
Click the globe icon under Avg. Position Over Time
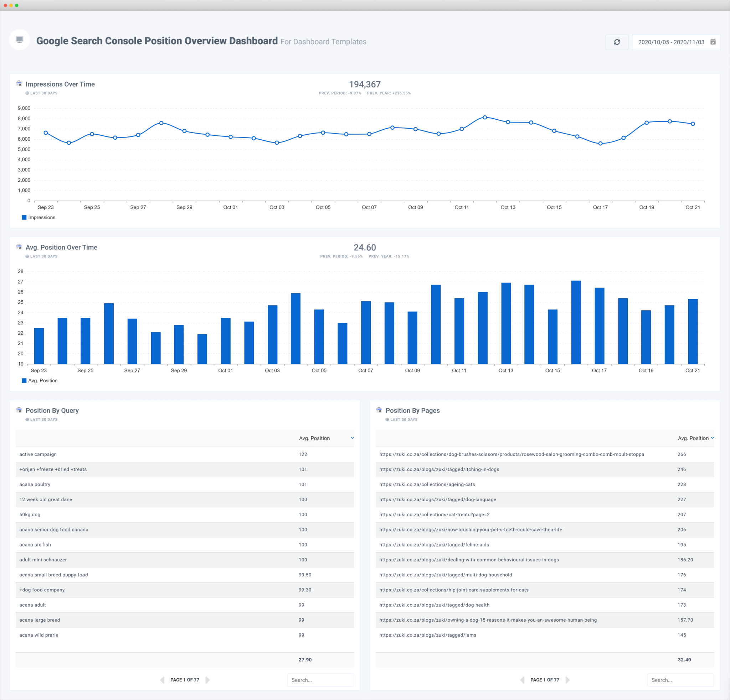point(27,256)
